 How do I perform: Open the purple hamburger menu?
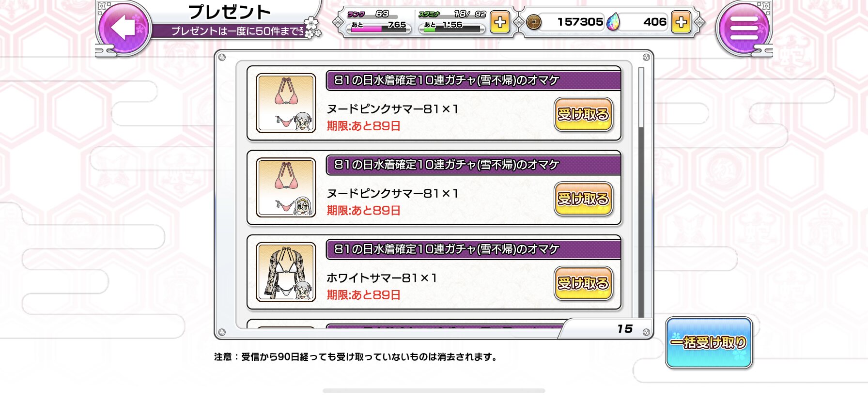click(744, 28)
